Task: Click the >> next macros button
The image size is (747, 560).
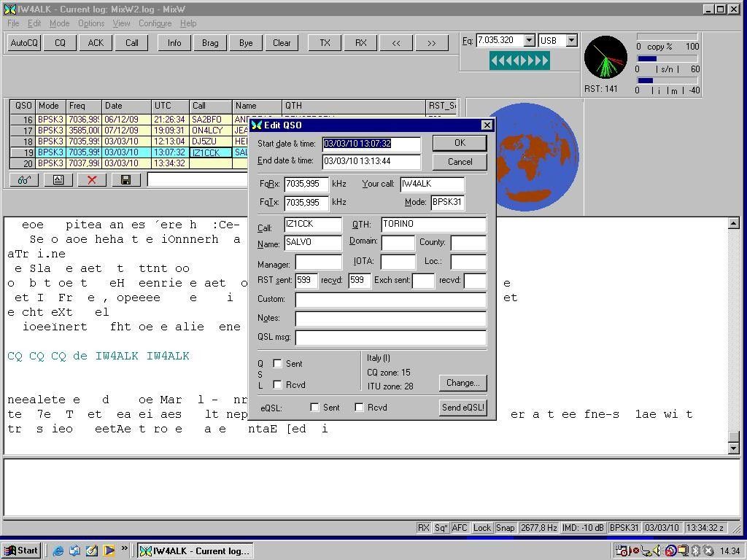Action: tap(432, 43)
